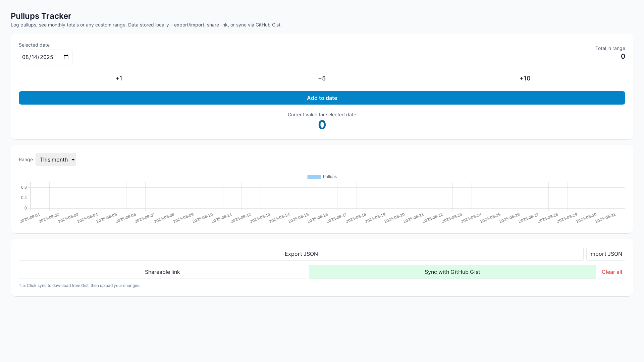This screenshot has height=362, width=644.
Task: Click the Pullups Tracker heading
Action: point(41,16)
